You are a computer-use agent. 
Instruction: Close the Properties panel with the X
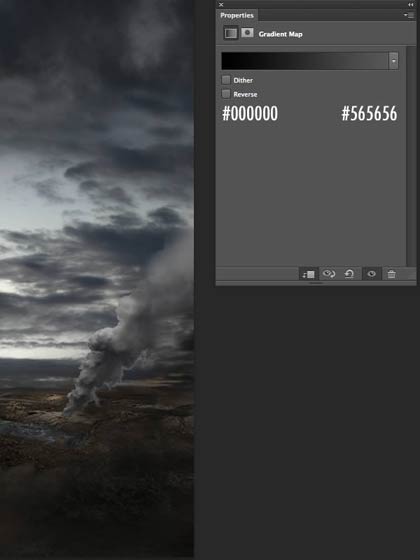[221, 5]
